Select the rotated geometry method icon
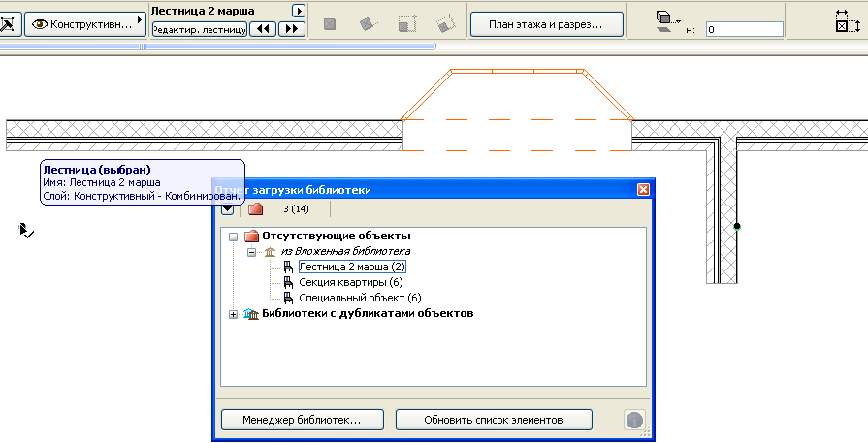This screenshot has height=443, width=868. tap(369, 24)
